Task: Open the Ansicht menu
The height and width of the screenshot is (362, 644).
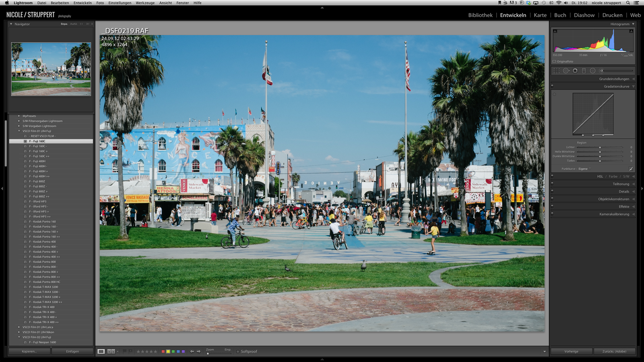Action: click(x=165, y=3)
